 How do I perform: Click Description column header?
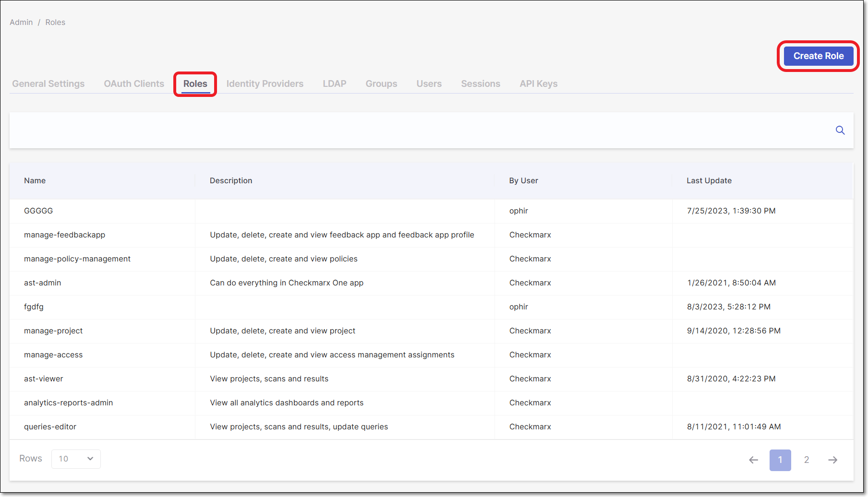pos(231,181)
